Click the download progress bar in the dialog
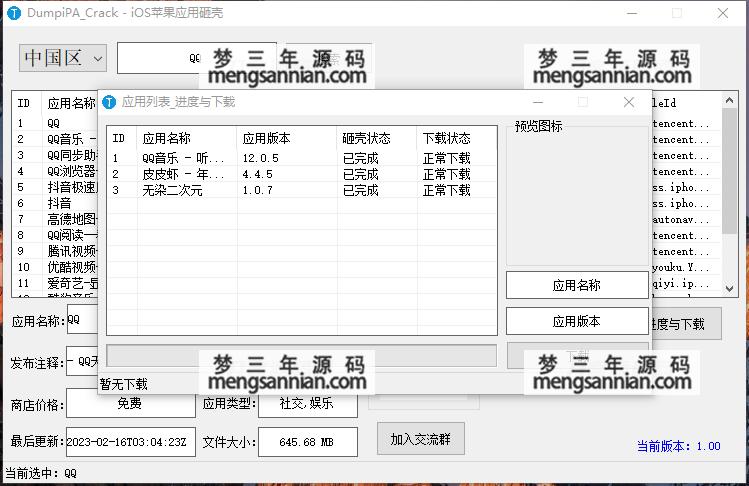 click(x=301, y=356)
